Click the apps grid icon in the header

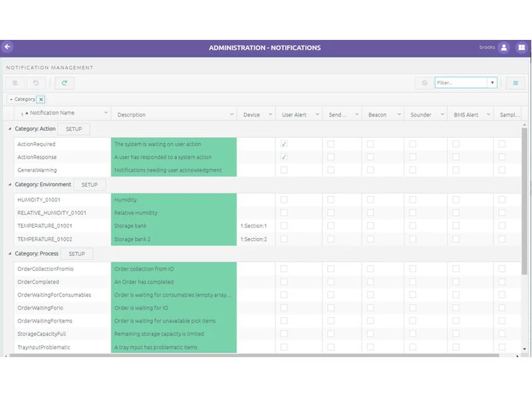[521, 47]
